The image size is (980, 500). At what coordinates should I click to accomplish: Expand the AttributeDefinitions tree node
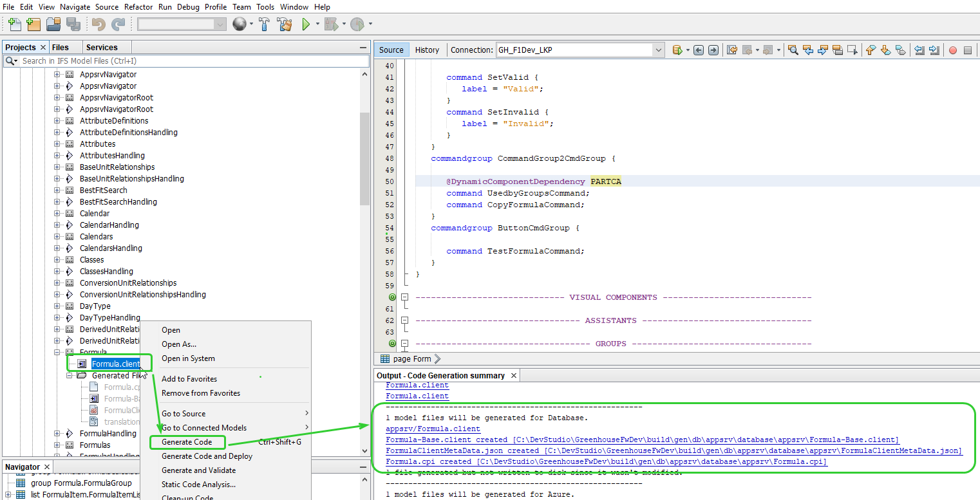click(x=57, y=120)
